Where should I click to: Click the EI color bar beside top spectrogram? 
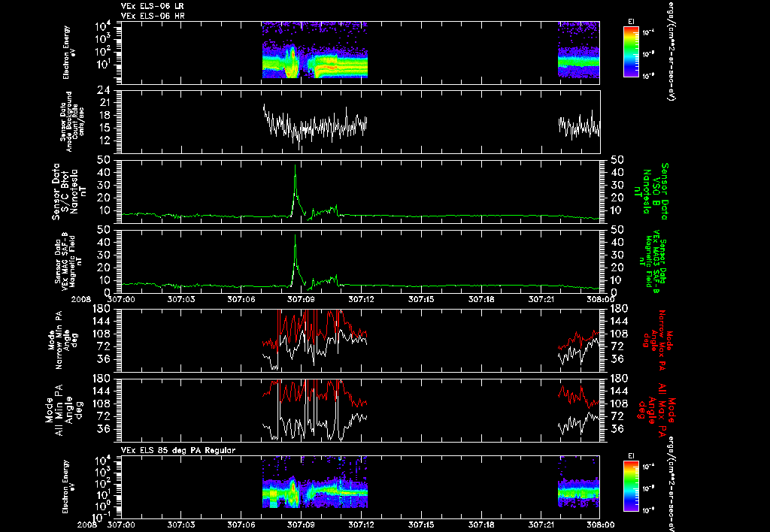pyautogui.click(x=631, y=52)
